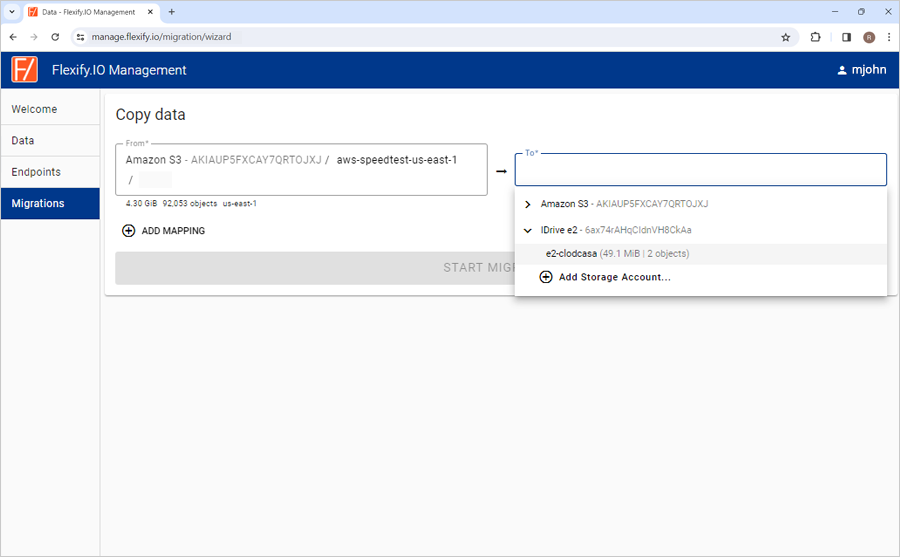900x557 pixels.
Task: Click Add Storage Account... option
Action: (x=614, y=277)
